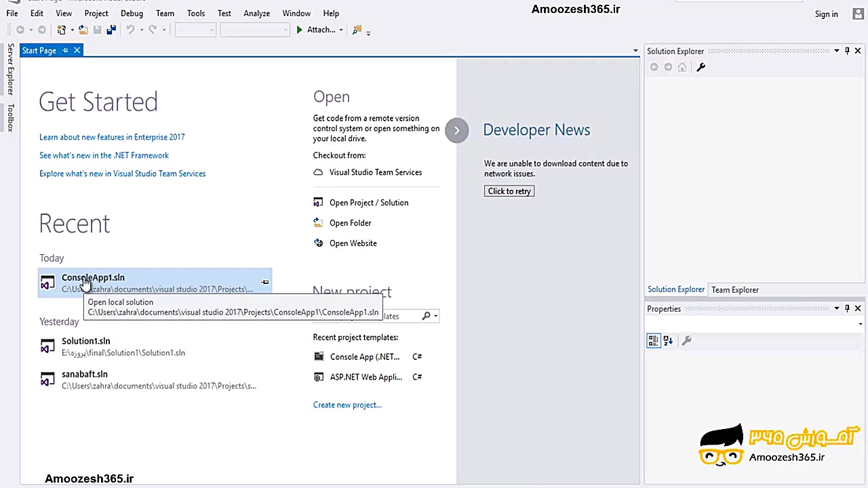Click the Save toolbar icon
The width and height of the screenshot is (868, 488).
tap(97, 30)
